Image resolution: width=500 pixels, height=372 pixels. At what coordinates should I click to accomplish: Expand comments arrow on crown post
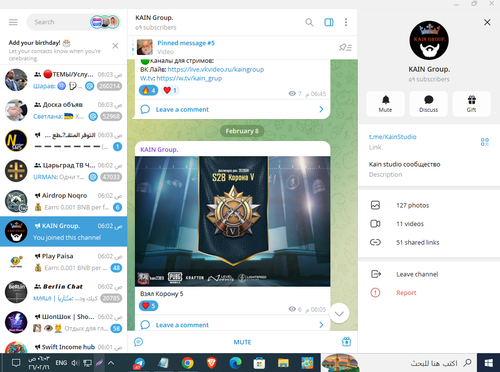321,325
